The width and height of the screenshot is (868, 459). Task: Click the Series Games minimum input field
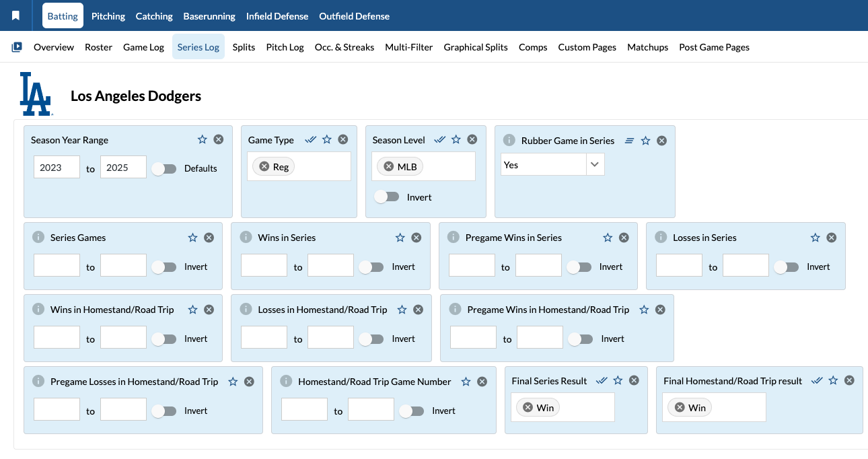57,265
